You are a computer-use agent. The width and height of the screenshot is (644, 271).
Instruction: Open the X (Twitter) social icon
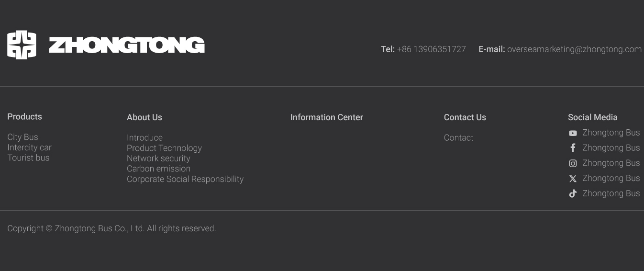573,179
